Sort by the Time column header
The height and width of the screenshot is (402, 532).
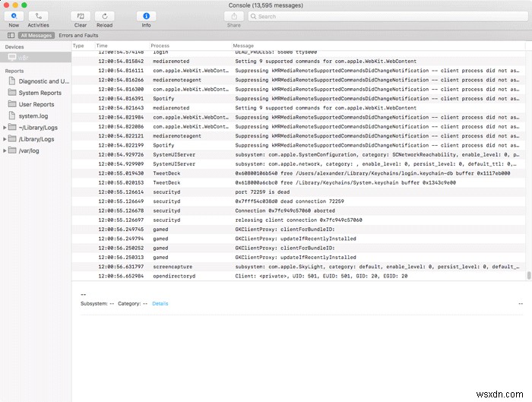point(102,46)
